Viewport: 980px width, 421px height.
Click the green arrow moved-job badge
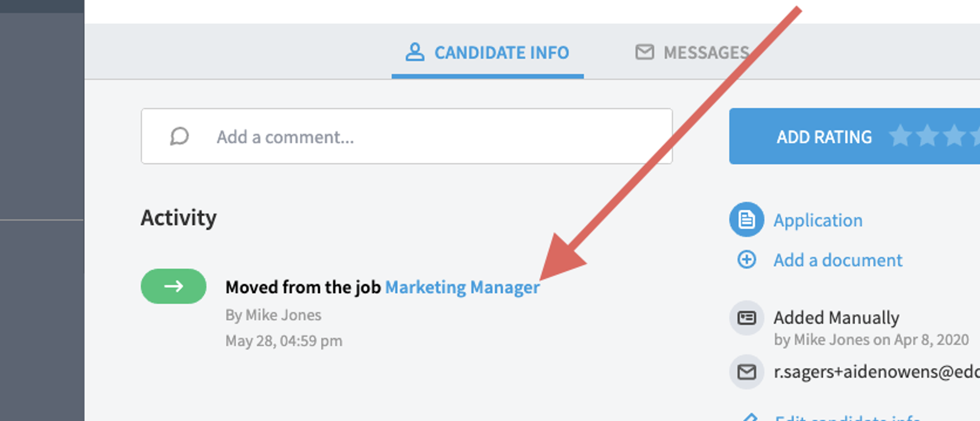point(174,286)
